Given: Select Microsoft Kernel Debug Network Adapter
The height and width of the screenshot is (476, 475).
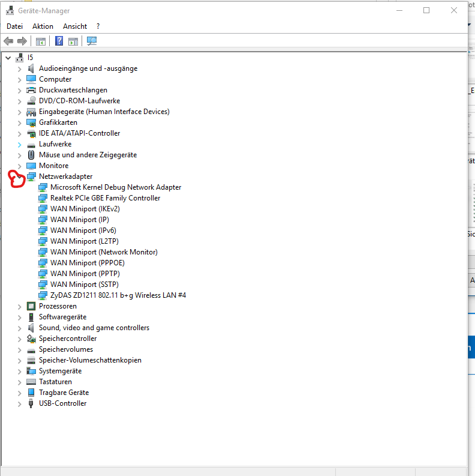Looking at the screenshot, I should click(116, 187).
